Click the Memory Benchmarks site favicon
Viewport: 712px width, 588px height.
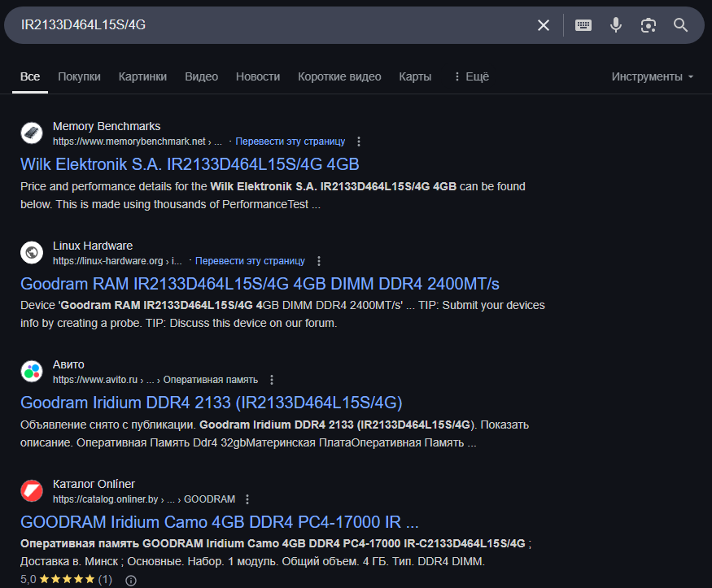click(32, 133)
